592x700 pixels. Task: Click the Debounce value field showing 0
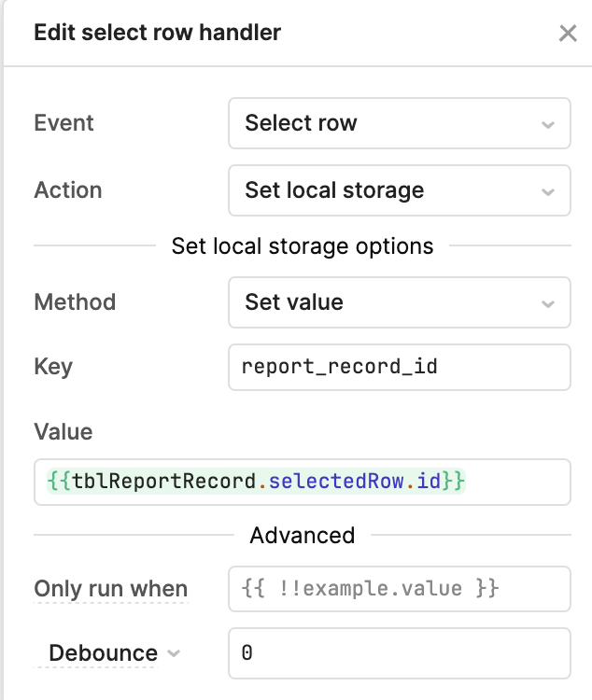pyautogui.click(x=400, y=653)
